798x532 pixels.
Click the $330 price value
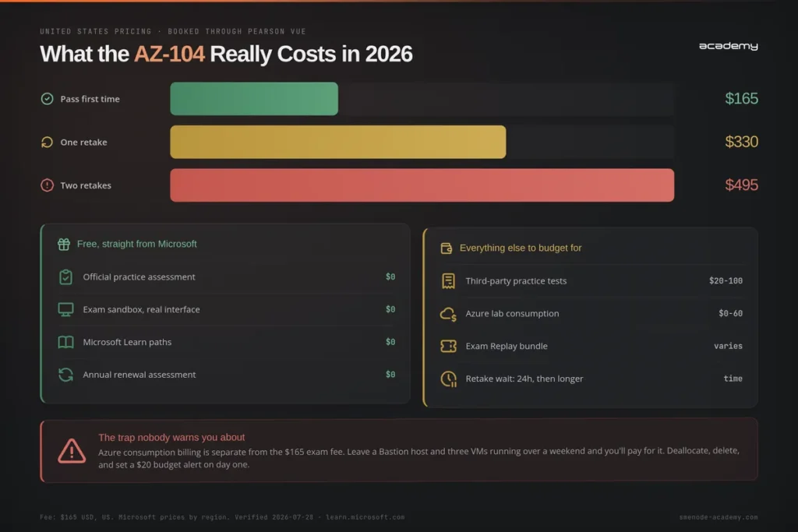click(742, 142)
